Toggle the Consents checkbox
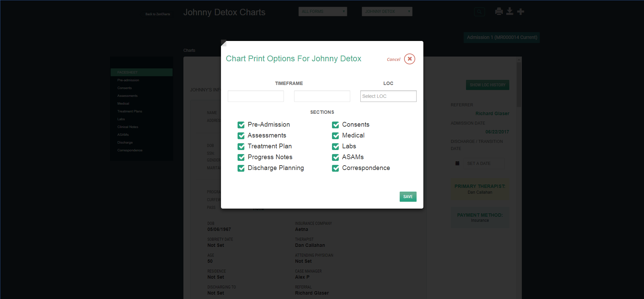This screenshot has height=299, width=644. (335, 125)
